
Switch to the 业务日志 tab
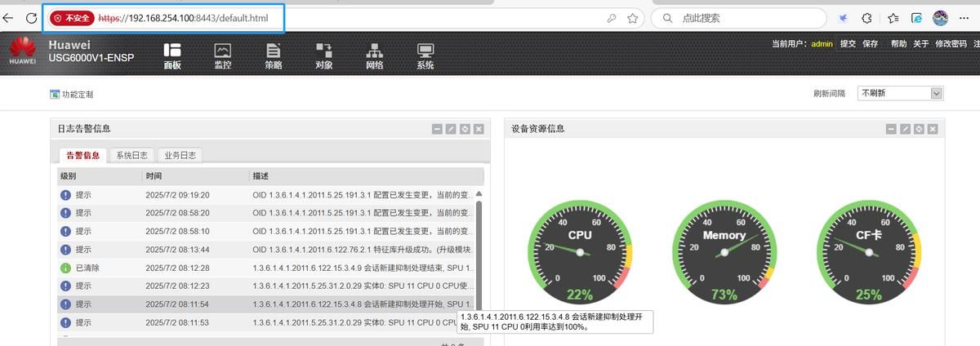point(180,155)
